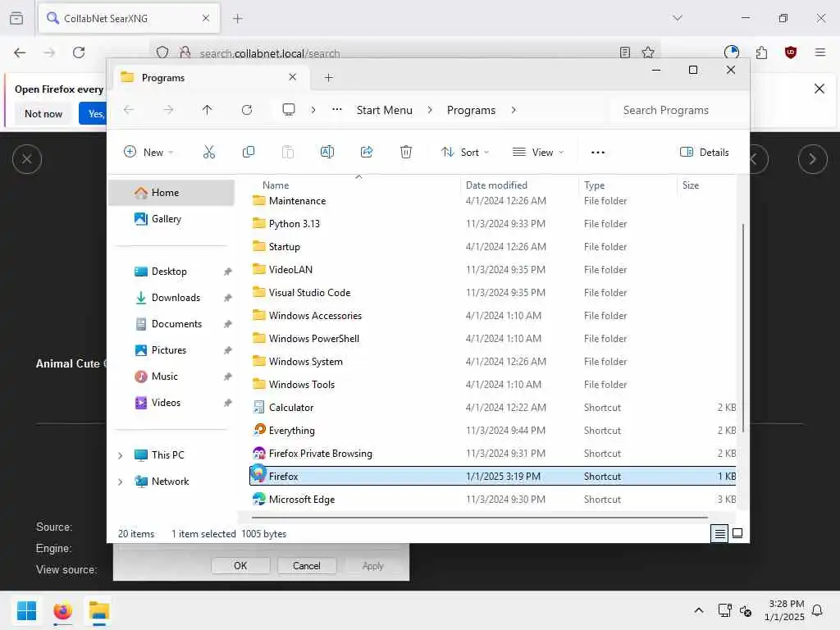The height and width of the screenshot is (630, 840).
Task: Click the horizontal scrollbar under file list
Action: click(479, 518)
